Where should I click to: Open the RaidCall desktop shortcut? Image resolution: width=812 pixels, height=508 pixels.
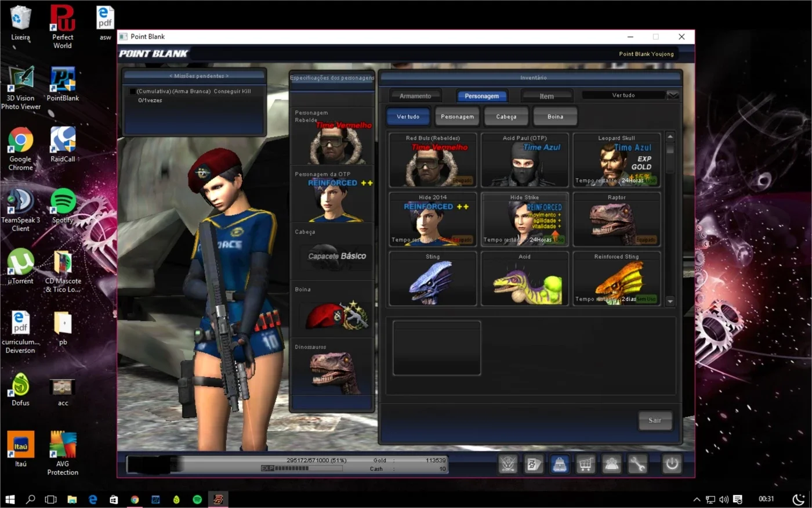[63, 145]
